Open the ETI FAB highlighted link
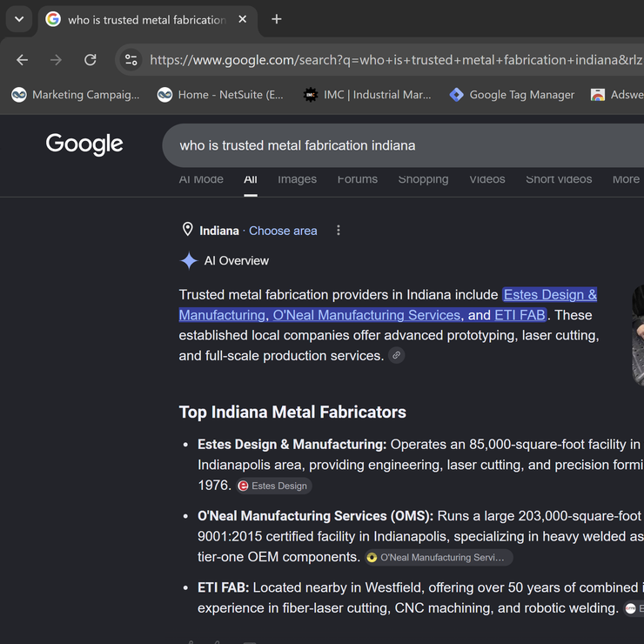 [x=520, y=315]
